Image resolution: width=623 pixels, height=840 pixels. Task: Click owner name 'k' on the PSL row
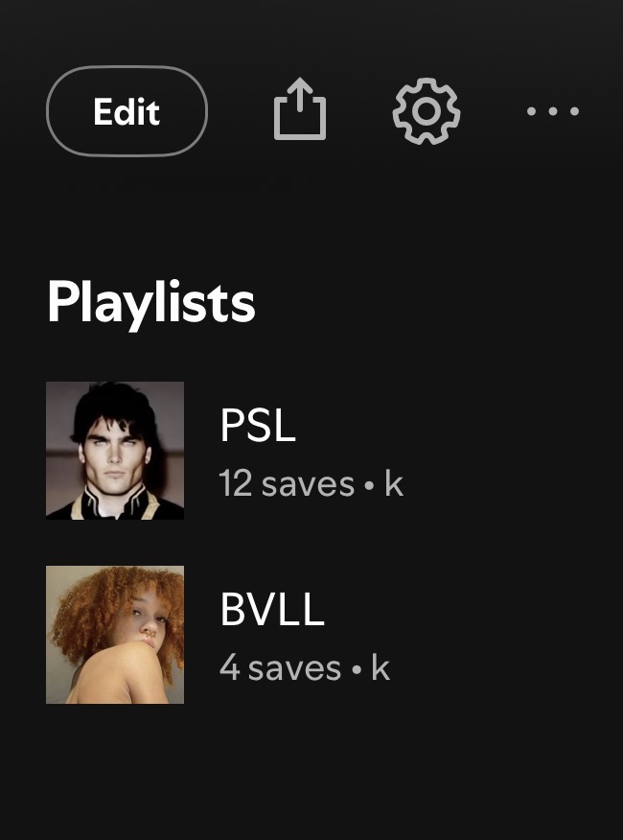pos(394,483)
